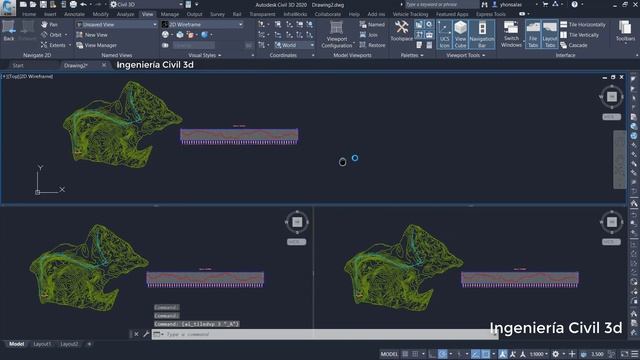Open the View Manager
The height and width of the screenshot is (360, 640).
pos(97,45)
